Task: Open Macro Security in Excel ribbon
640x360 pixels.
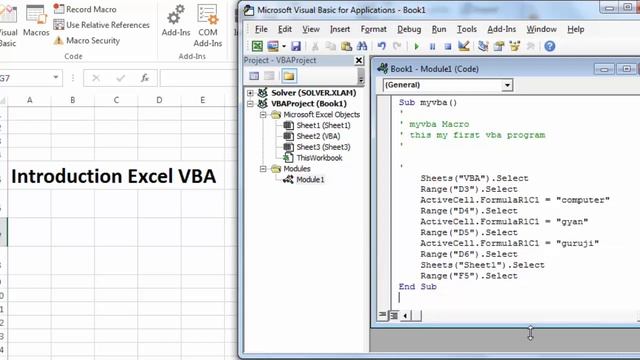Action: coord(87,40)
